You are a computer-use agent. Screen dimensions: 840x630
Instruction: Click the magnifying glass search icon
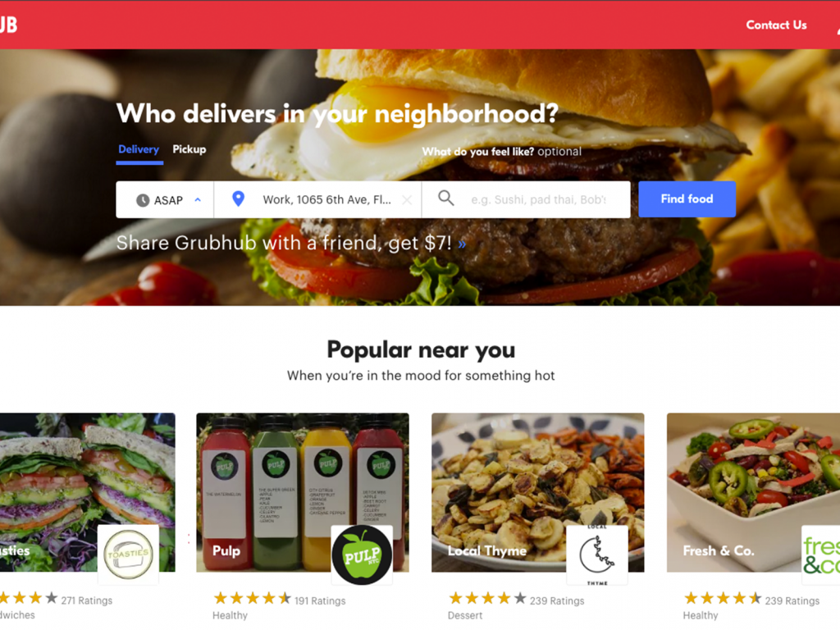point(445,199)
